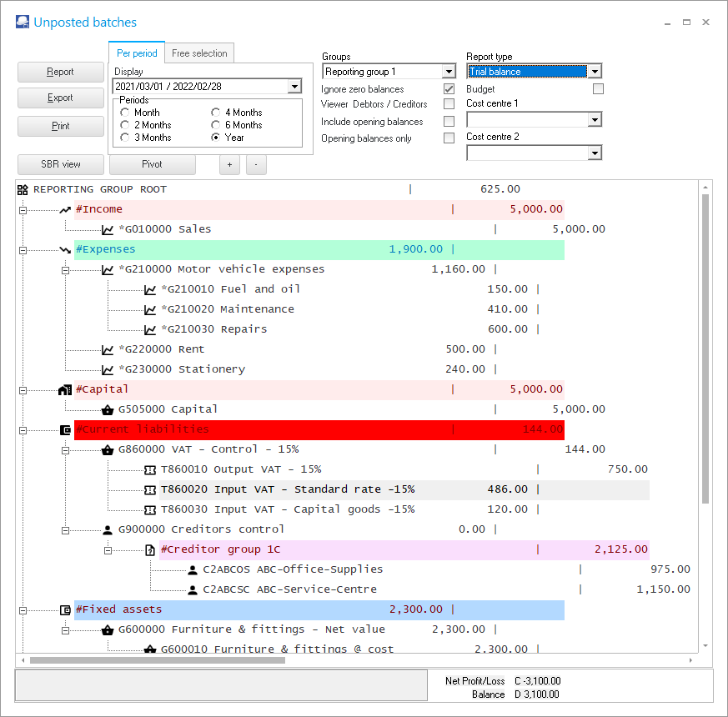Click the trend icon next to #Income

[65, 209]
